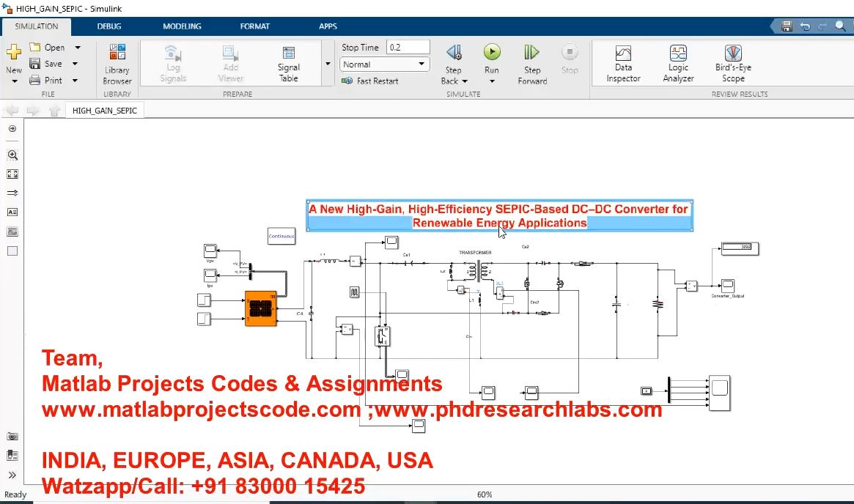854x504 pixels.
Task: Open the Bird's-Eye Scope
Action: (x=733, y=64)
